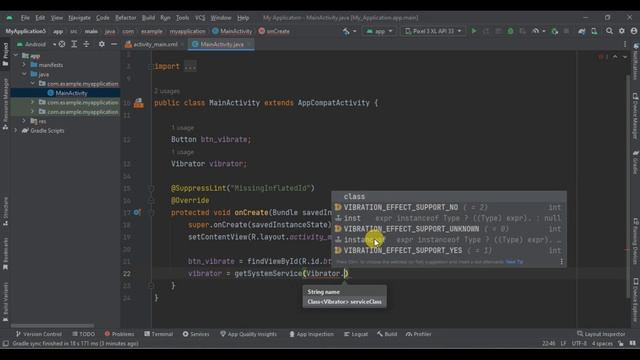The height and width of the screenshot is (360, 640).
Task: Click the editor vertical scrollbar
Action: click(628, 186)
